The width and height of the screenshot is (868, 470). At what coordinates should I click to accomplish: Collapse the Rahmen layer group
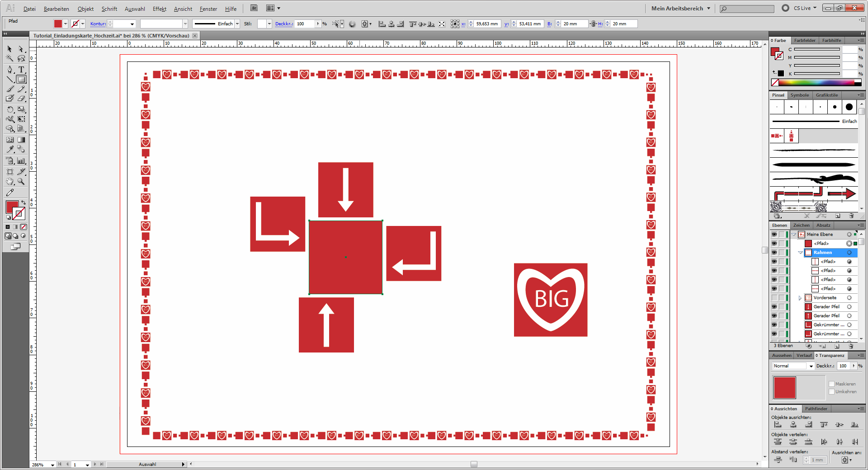coord(800,253)
